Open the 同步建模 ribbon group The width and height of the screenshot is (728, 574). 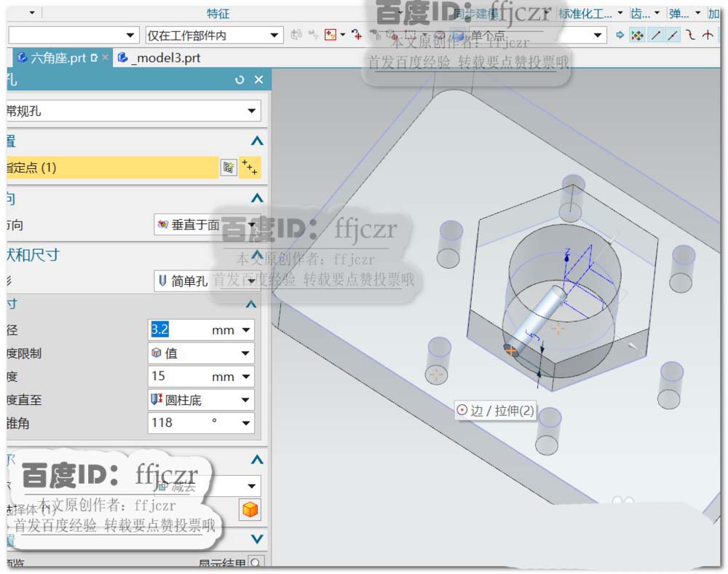(x=475, y=14)
